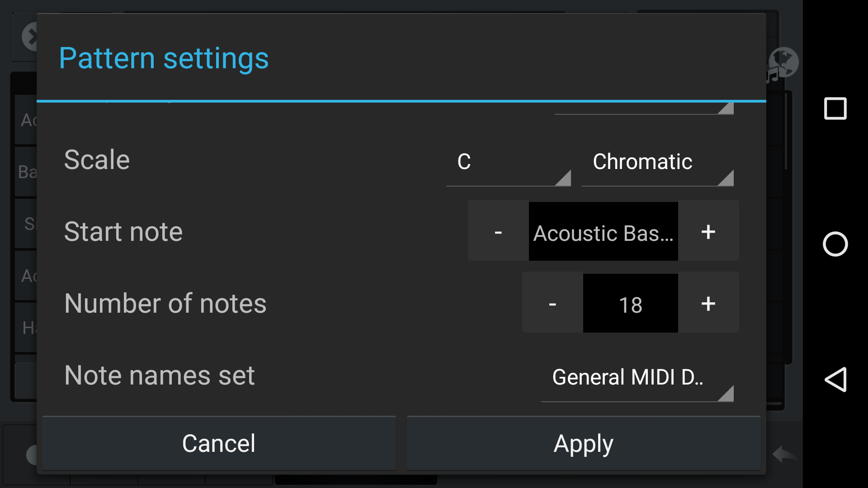Tap the Android recent apps square icon
Screen dimensions: 868x488
tap(835, 108)
